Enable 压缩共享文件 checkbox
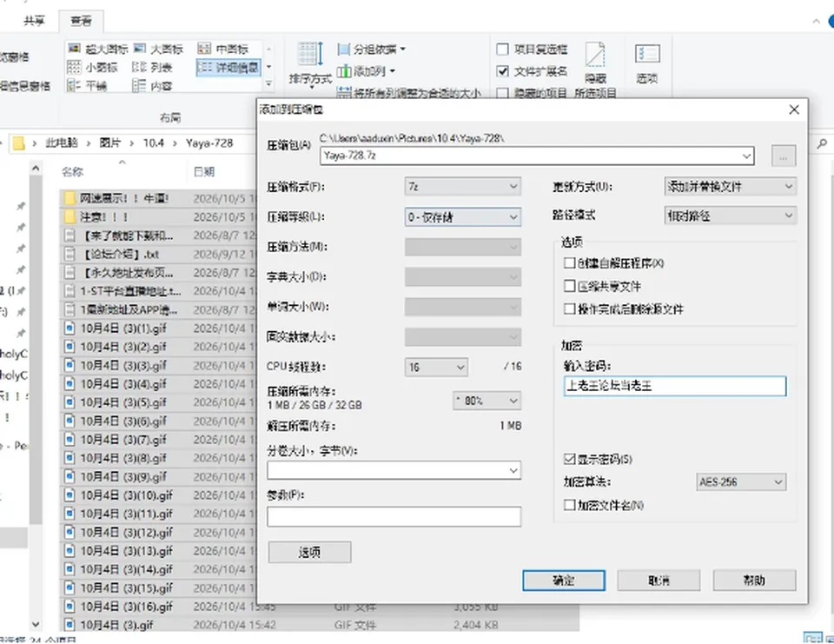Screen dimensions: 834x644 click(570, 286)
